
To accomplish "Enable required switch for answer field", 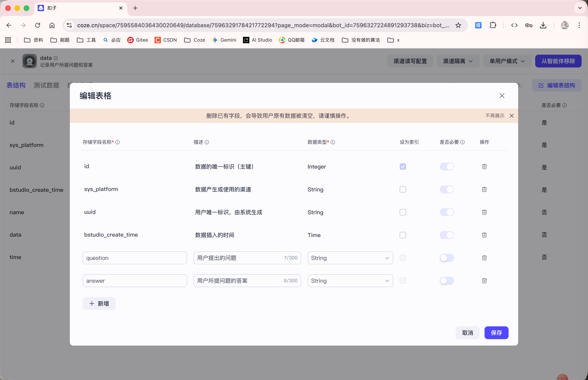I will [447, 280].
